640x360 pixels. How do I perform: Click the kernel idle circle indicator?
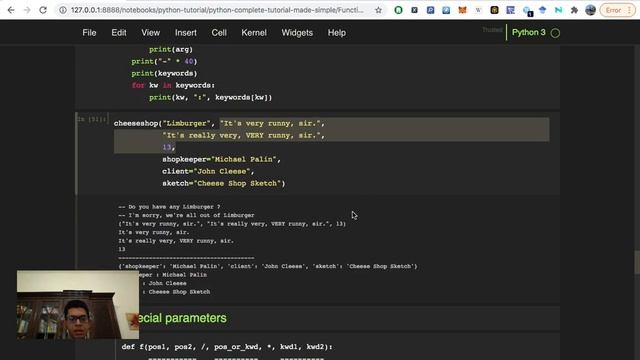(555, 33)
